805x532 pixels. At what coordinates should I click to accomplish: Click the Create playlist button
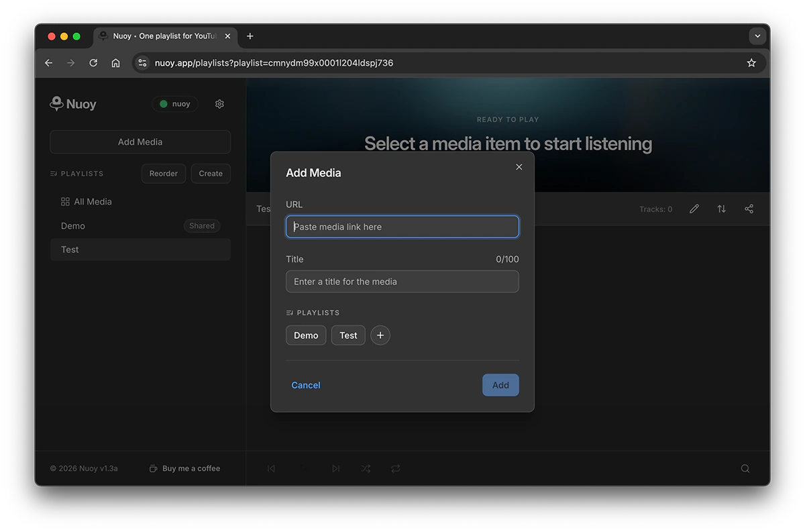point(211,174)
